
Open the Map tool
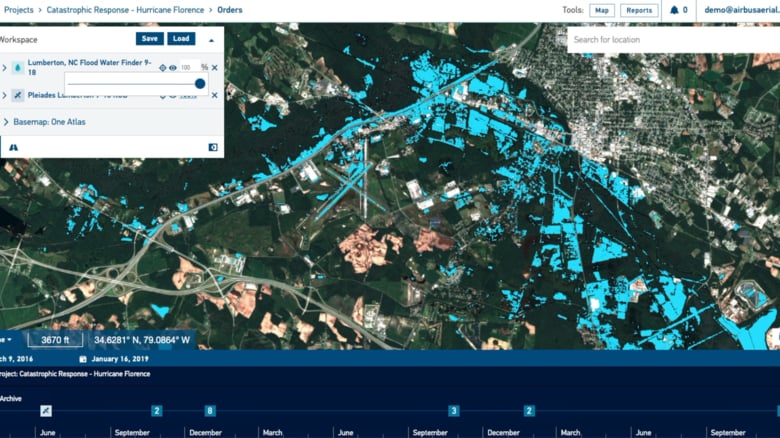pos(601,10)
